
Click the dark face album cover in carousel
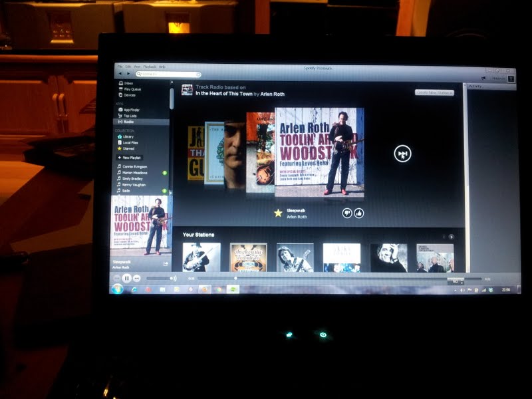pyautogui.click(x=235, y=154)
